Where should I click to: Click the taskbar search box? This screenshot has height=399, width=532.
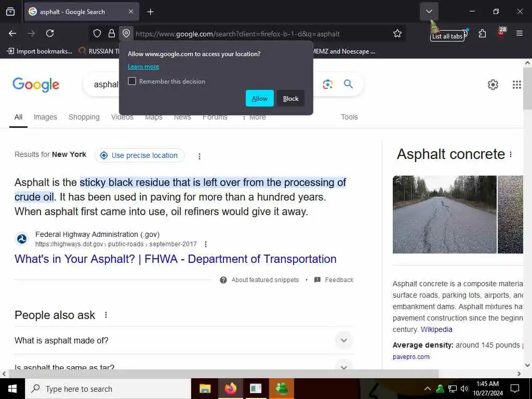coord(108,389)
